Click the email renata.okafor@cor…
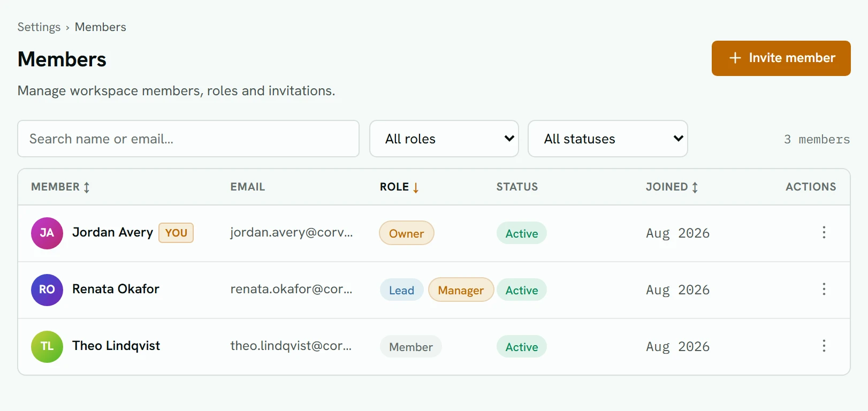Viewport: 868px width, 411px height. pos(292,289)
